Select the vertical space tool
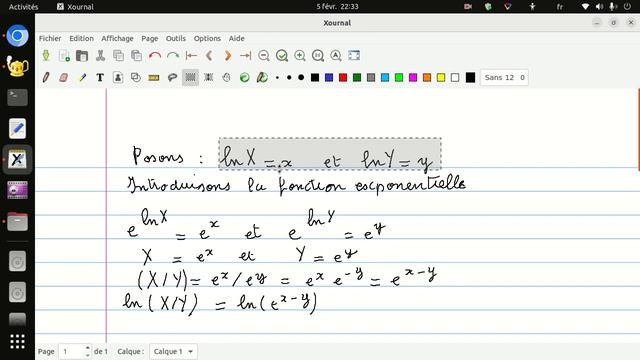Viewport: 640px width, 360px height. click(x=209, y=78)
